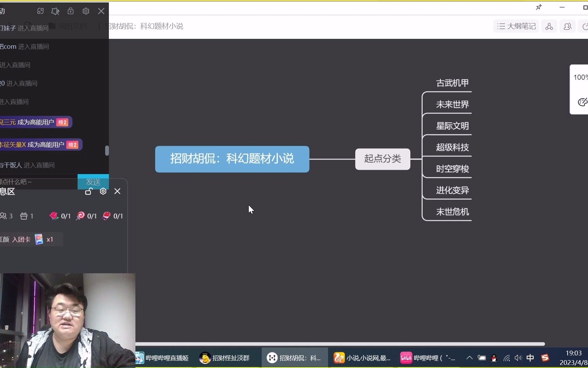Viewport: 588px width, 368px height.
Task: Click the chat panel vertical scrollbar thumb
Action: (x=107, y=151)
